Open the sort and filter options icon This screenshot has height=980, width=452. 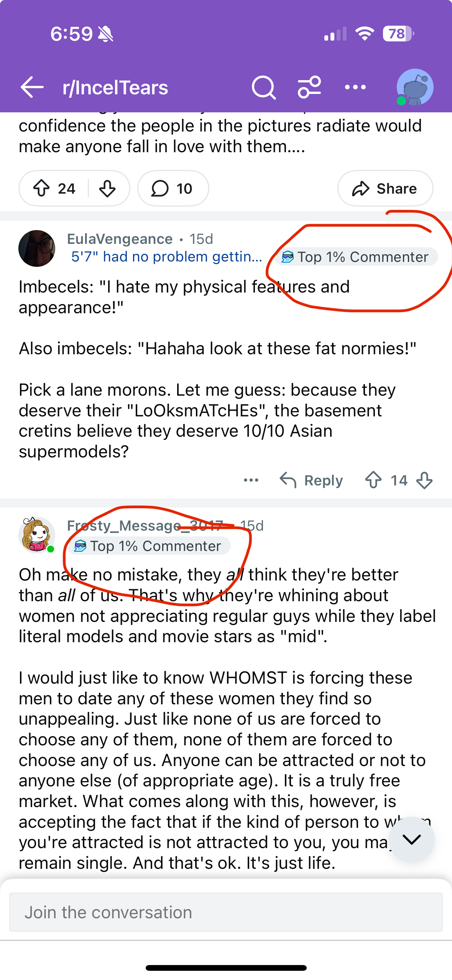(309, 87)
